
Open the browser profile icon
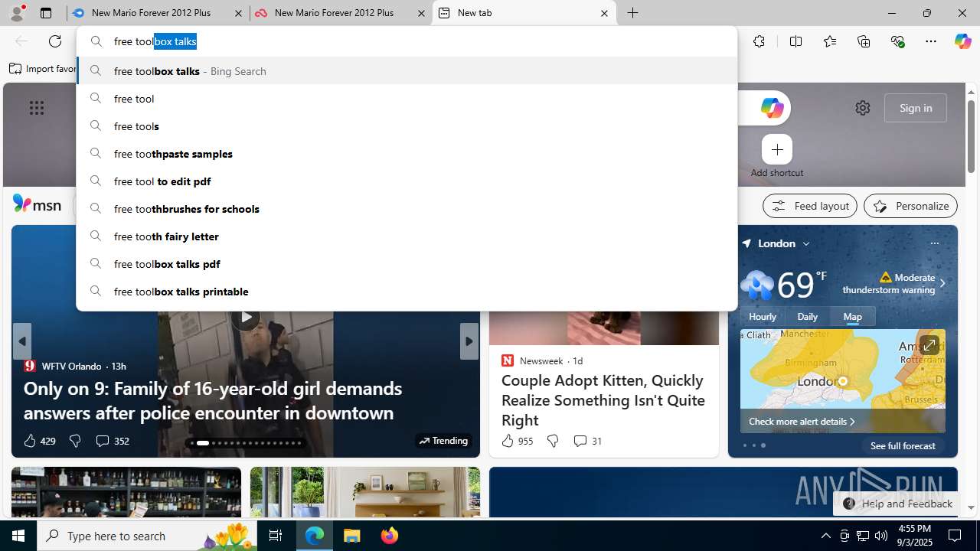(x=17, y=13)
